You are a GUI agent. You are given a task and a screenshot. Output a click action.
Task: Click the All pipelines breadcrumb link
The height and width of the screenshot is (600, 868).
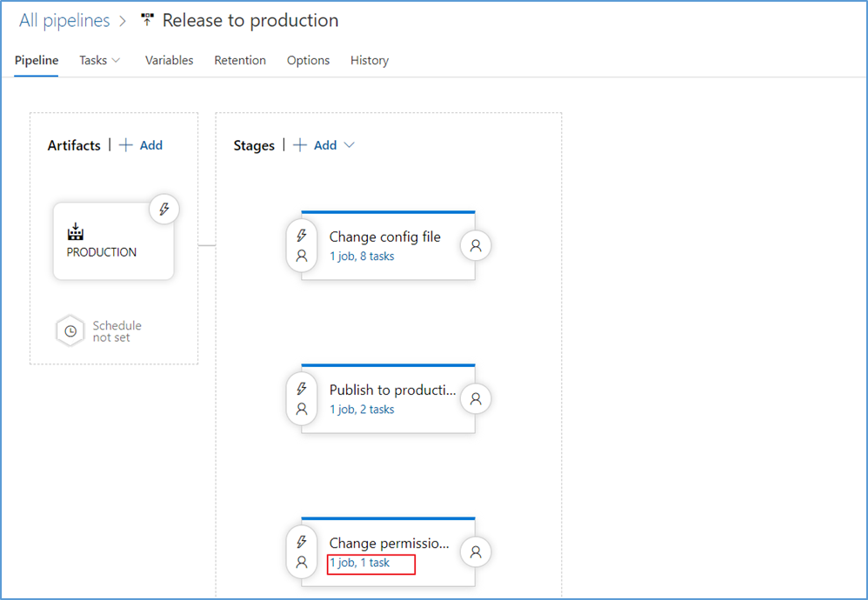click(x=64, y=20)
